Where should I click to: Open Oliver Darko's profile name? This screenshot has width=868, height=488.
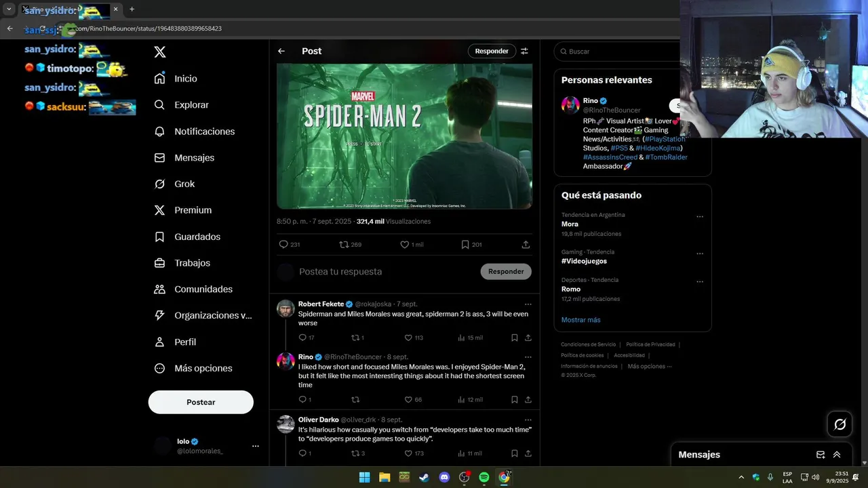point(318,420)
